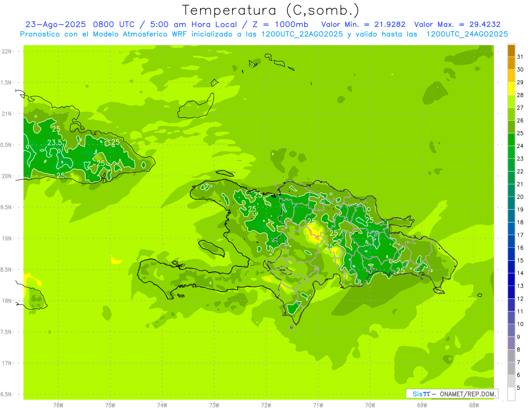Viewport: 532px width, 411px height.
Task: Click the '69W' longitude axis label
Action: pyautogui.click(x=422, y=405)
